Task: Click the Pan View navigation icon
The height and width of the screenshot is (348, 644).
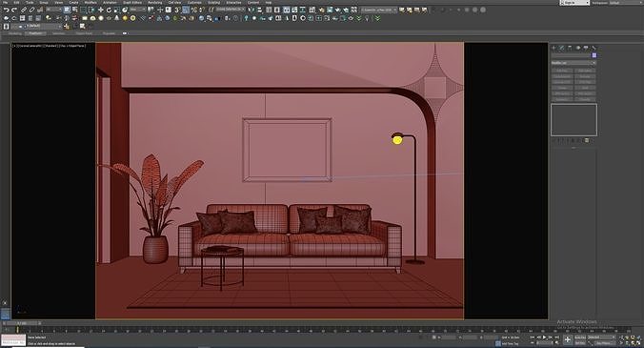Action: click(x=627, y=343)
